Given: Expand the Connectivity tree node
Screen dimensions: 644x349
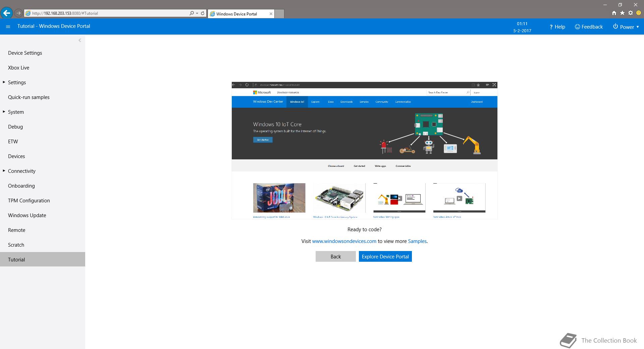Looking at the screenshot, I should [4, 171].
